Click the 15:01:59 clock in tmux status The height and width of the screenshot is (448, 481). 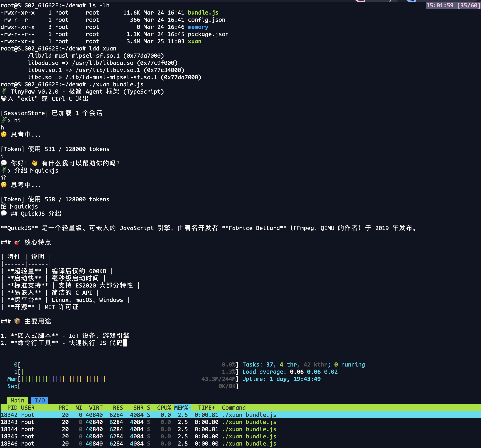(440, 5)
